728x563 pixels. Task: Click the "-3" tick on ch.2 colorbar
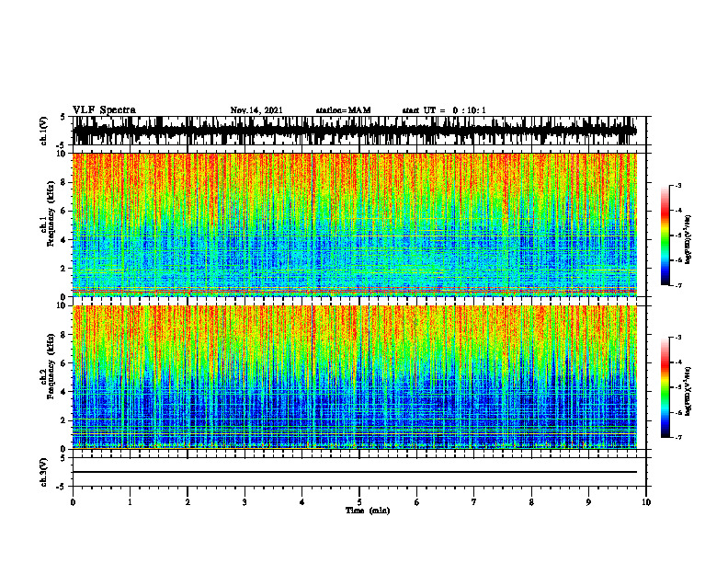(678, 338)
